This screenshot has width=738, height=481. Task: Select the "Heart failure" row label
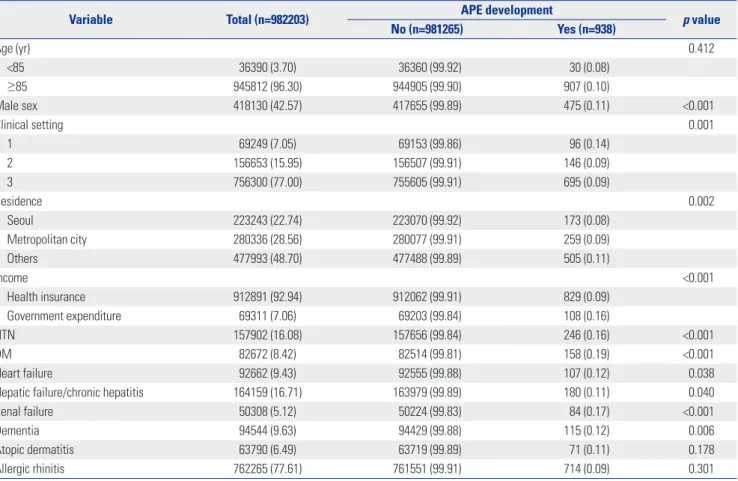click(26, 373)
